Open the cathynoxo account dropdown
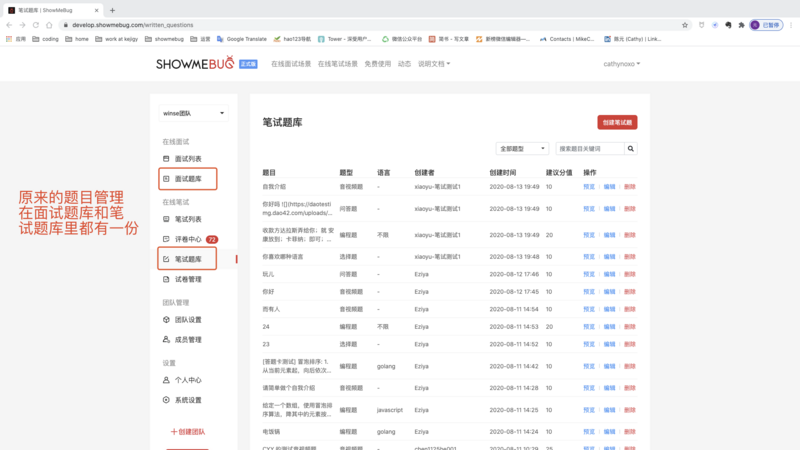 point(621,64)
